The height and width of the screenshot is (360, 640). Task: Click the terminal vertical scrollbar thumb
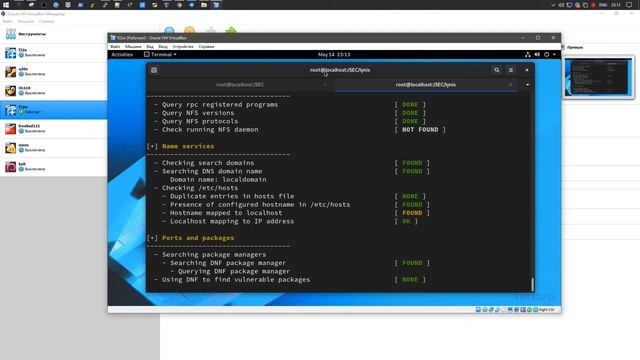tap(532, 284)
